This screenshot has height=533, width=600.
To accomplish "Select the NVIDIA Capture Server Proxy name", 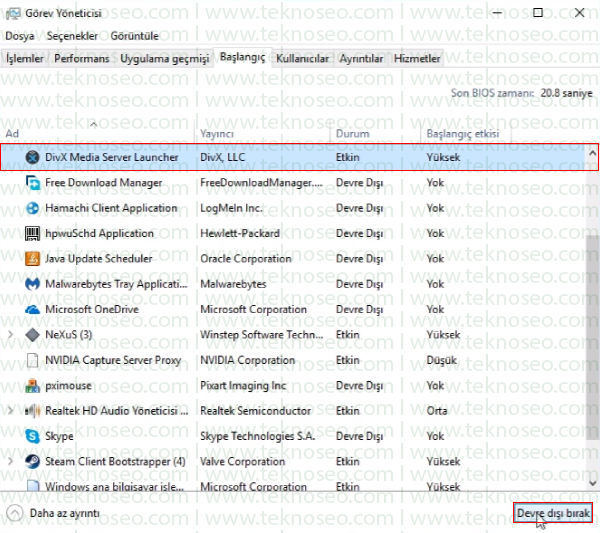I will coord(113,360).
